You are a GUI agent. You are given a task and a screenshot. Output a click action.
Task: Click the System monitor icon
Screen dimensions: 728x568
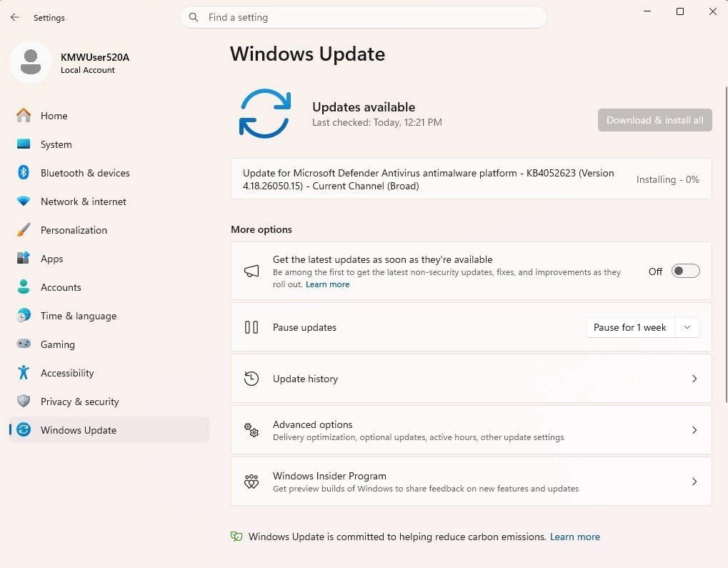[x=23, y=144]
